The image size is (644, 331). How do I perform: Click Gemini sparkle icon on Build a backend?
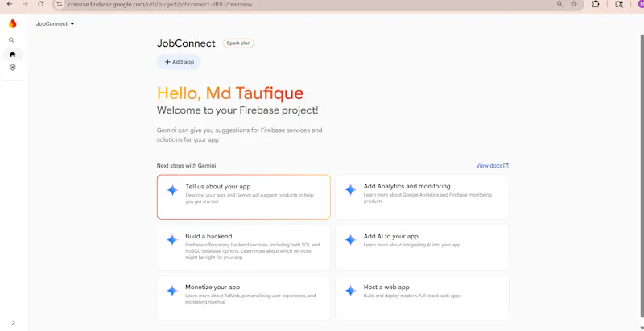click(172, 240)
